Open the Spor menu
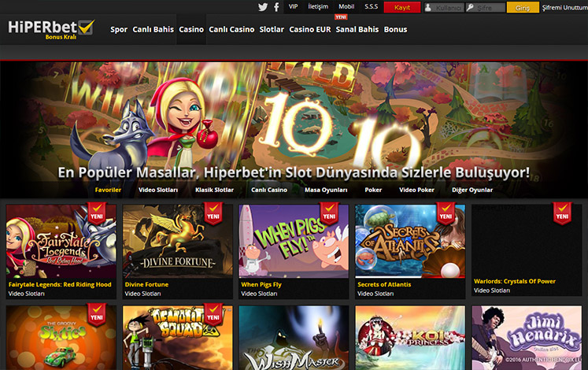Screen dimensions: 588x370 [119, 30]
